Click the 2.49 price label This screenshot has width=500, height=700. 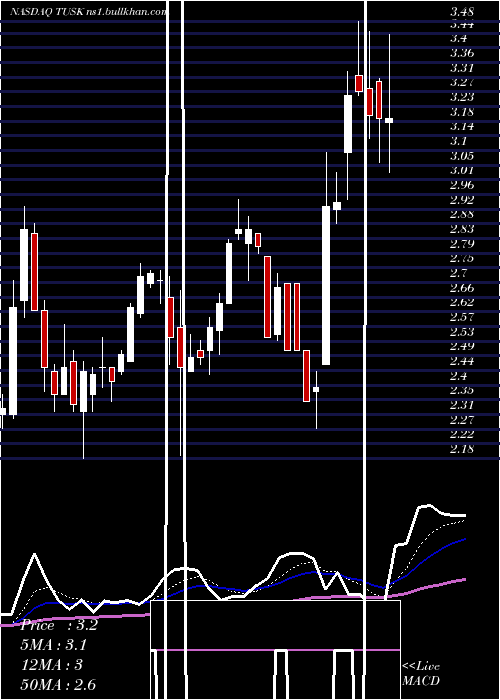coord(462,346)
